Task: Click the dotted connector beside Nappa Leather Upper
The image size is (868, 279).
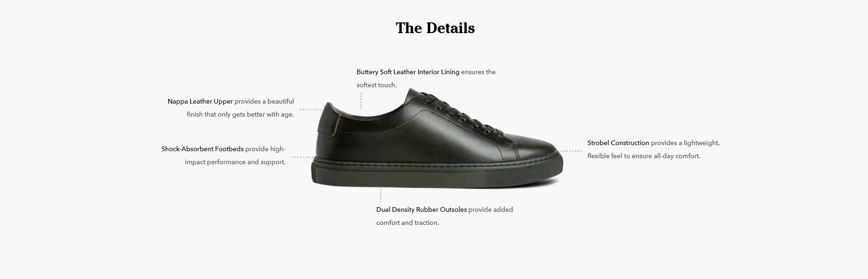Action: click(311, 110)
